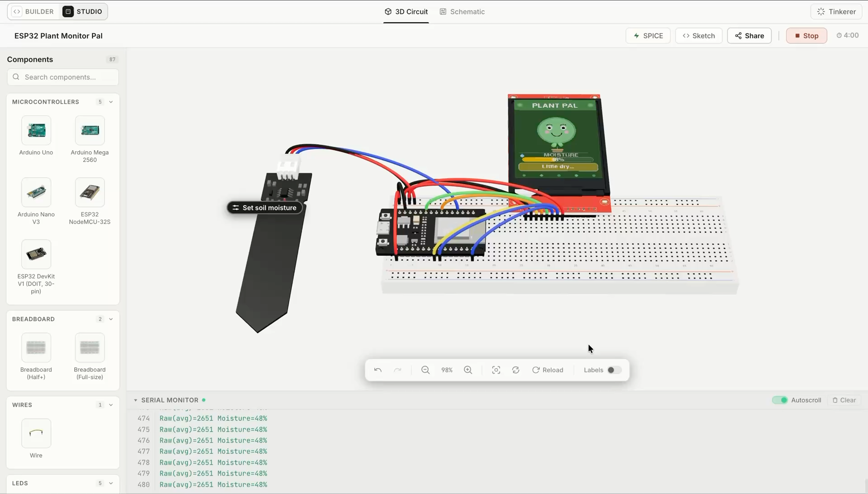The height and width of the screenshot is (494, 868).
Task: Click the search magnifier icon in components
Action: [16, 77]
